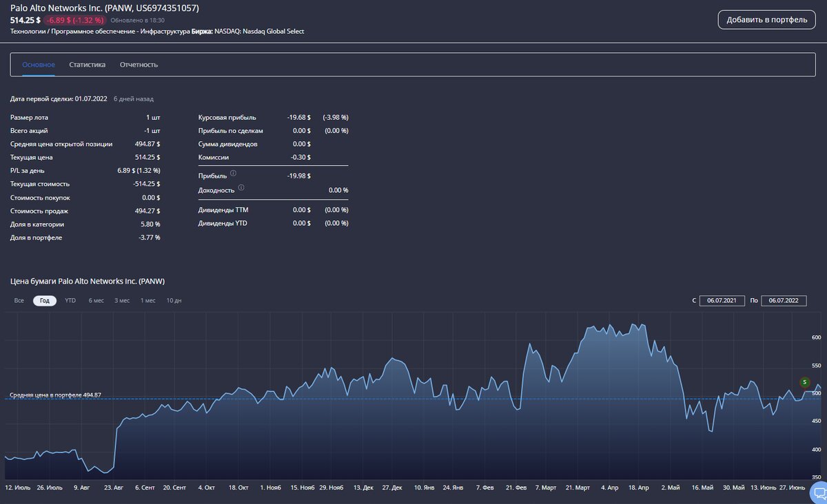Open the chat support icon
The width and height of the screenshot is (827, 504).
click(x=819, y=493)
